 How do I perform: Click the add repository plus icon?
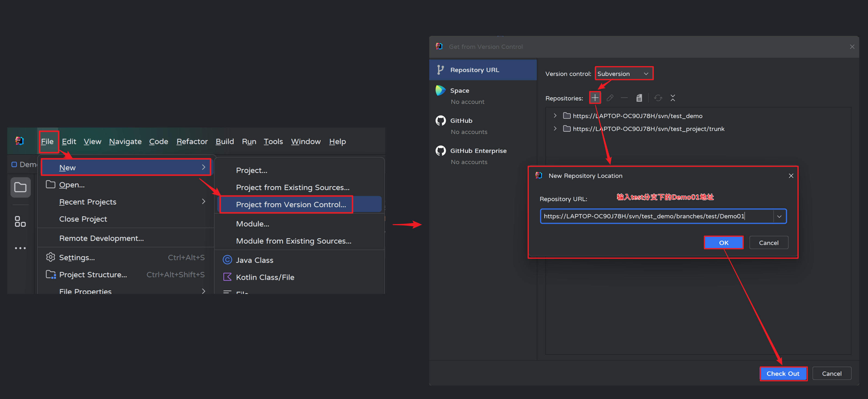[595, 98]
